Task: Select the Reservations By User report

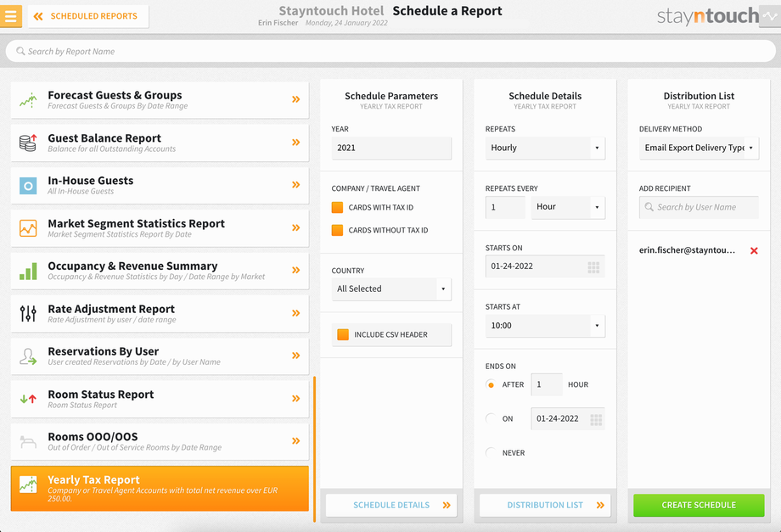Action: (x=160, y=356)
